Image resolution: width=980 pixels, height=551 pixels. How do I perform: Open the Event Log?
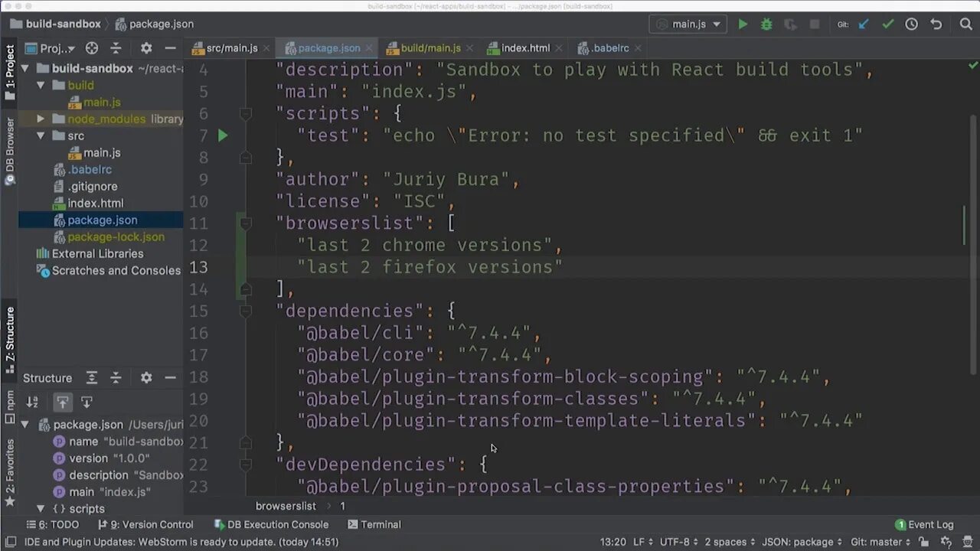pos(924,525)
